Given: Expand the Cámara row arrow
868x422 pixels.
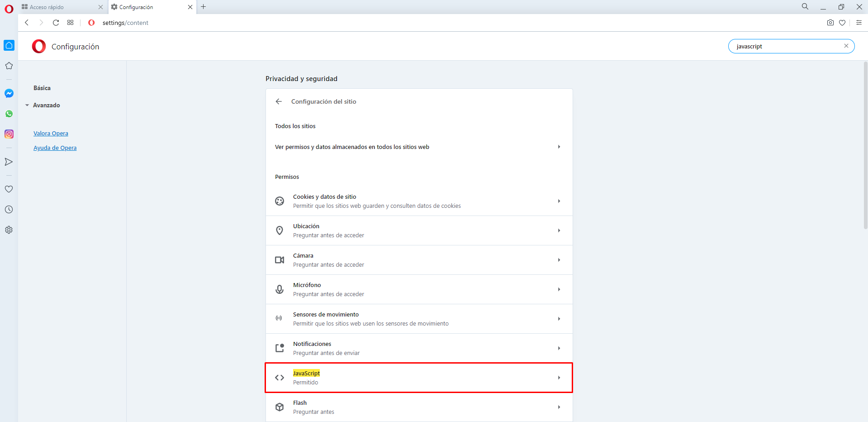Looking at the screenshot, I should coord(559,260).
